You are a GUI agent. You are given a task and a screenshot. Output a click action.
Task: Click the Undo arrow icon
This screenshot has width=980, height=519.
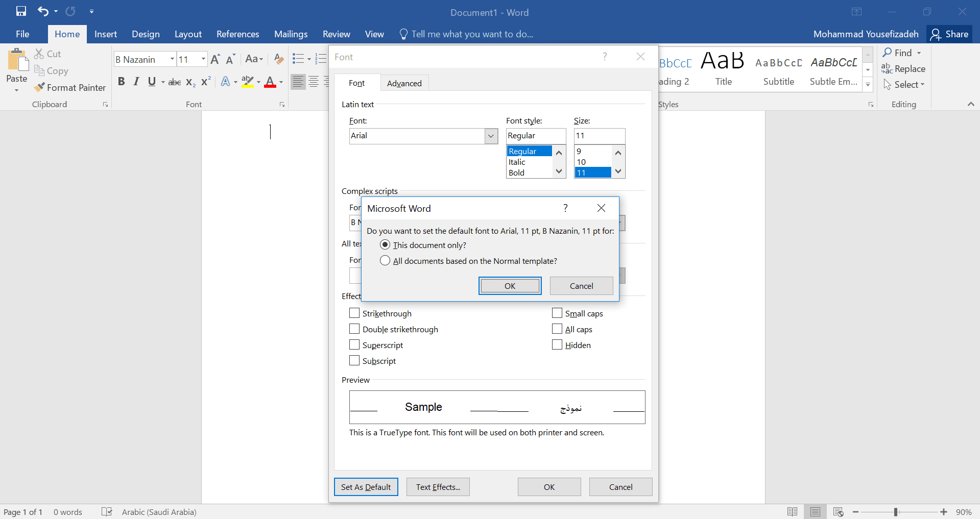click(x=43, y=11)
